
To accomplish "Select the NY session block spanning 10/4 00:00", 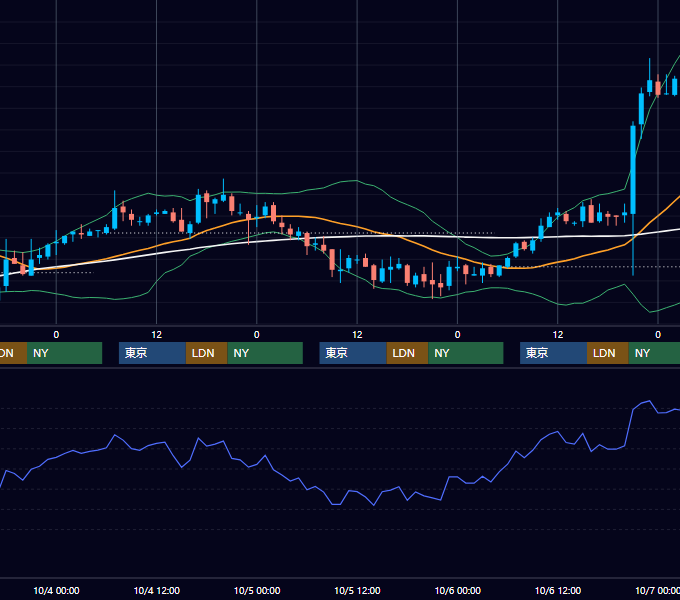I will coord(64,353).
